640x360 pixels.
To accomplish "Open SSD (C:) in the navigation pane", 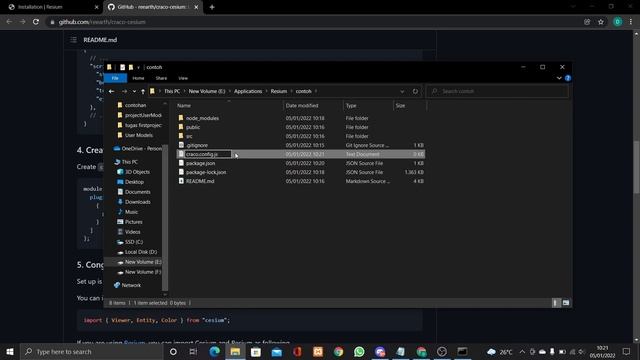I will tap(133, 242).
